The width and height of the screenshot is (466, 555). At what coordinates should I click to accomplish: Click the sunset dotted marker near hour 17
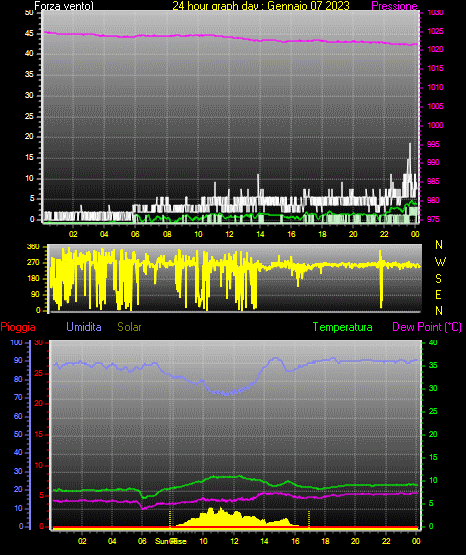click(309, 519)
